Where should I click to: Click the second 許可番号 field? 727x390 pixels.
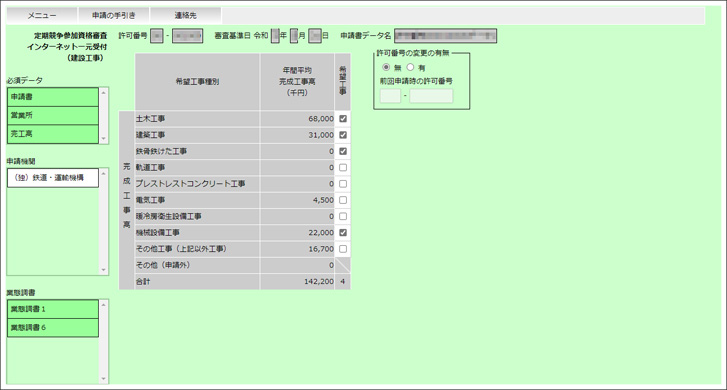tap(187, 36)
